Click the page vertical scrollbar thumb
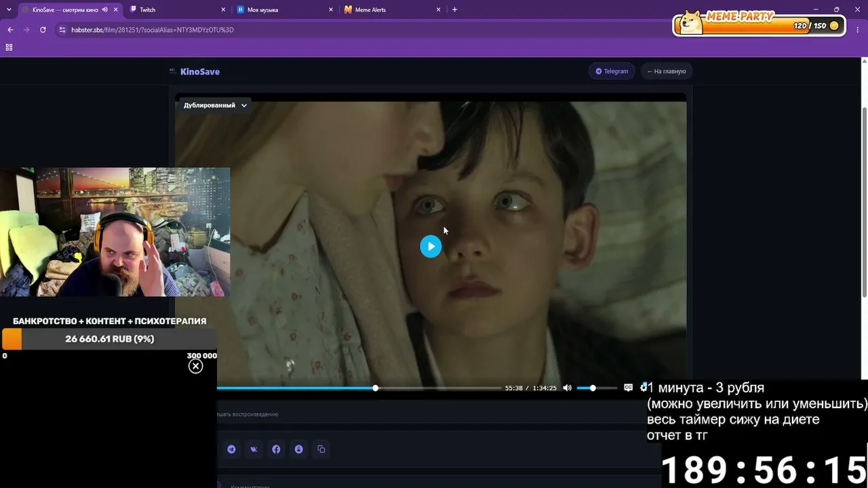The width and height of the screenshot is (868, 488). click(864, 202)
